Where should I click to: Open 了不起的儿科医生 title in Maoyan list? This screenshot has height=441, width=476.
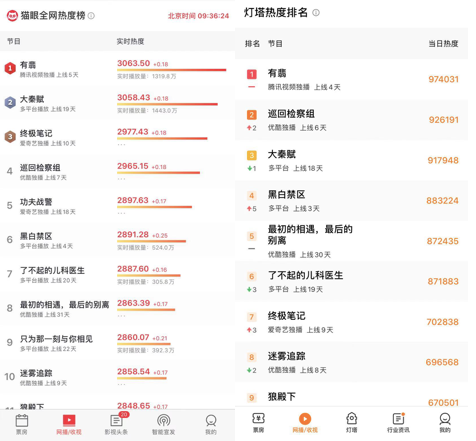[52, 270]
